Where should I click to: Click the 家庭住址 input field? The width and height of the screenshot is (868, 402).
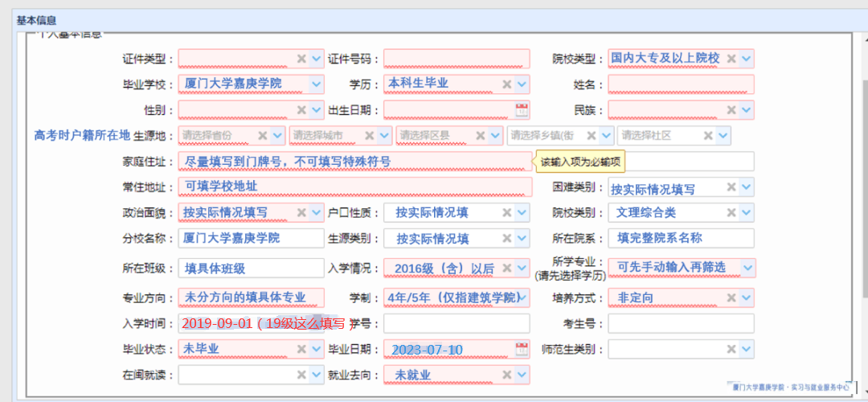pos(355,161)
